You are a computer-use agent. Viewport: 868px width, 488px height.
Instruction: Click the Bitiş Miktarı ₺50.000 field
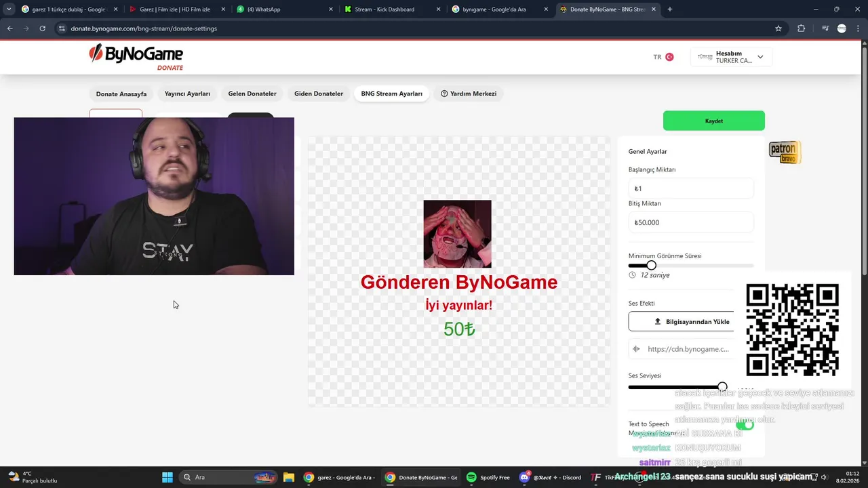click(691, 222)
